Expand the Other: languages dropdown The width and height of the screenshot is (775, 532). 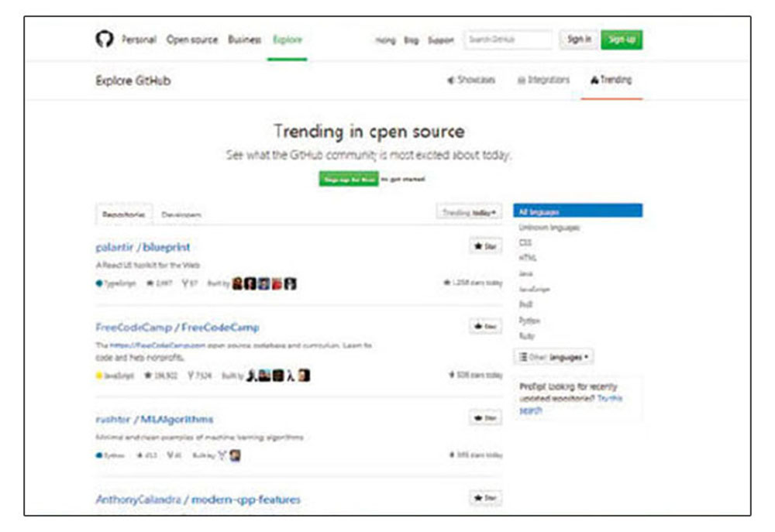[553, 357]
